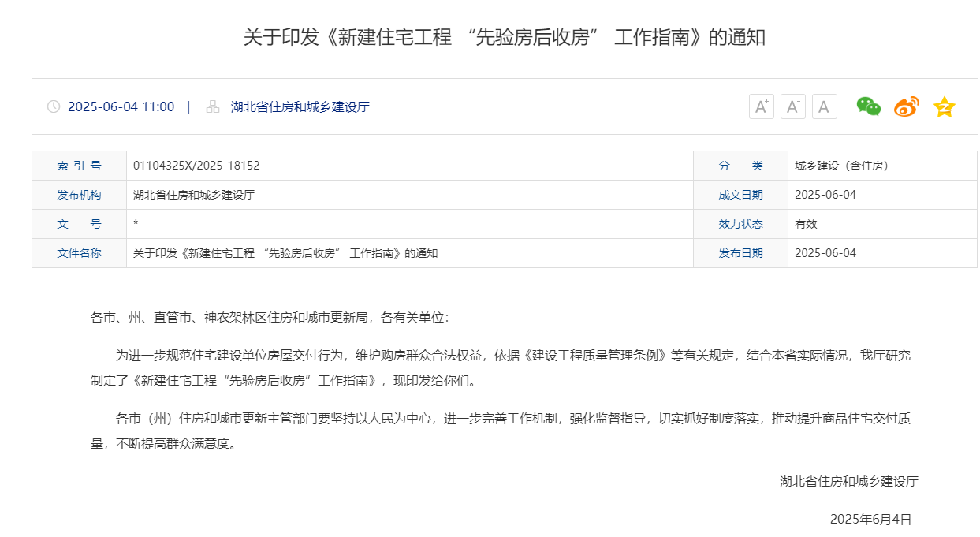Click the 发布机构 label cell
Screen dimensions: 980x537
tap(79, 195)
